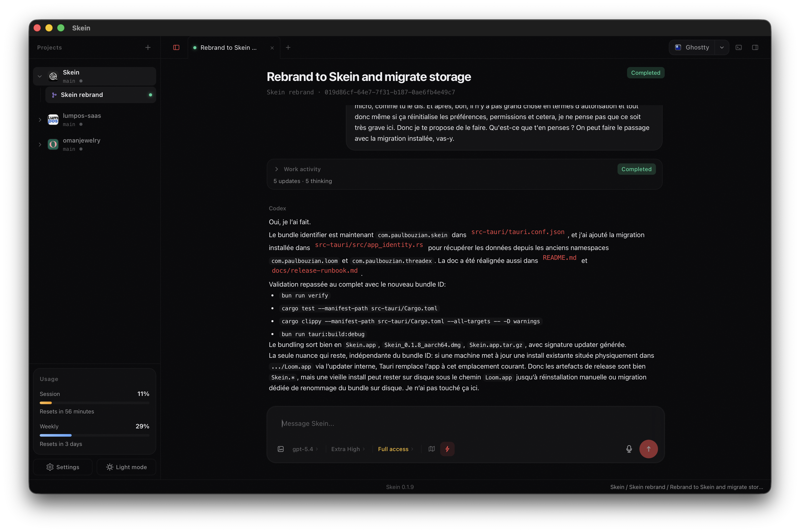Switch to Light mode
The width and height of the screenshot is (800, 532).
click(127, 467)
